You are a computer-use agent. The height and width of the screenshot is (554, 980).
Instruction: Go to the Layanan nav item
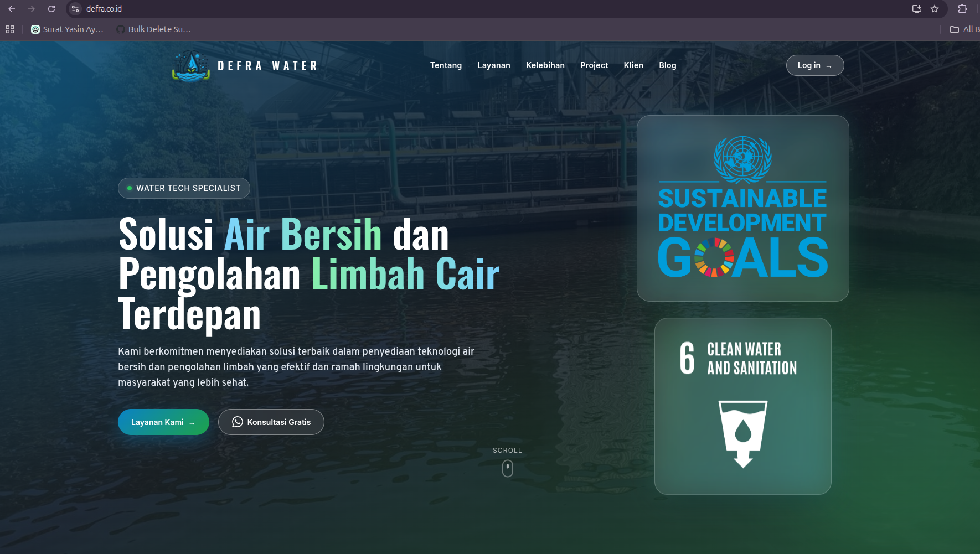pyautogui.click(x=494, y=65)
